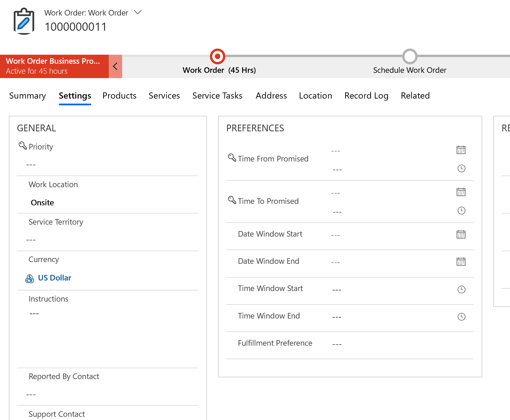Click the key icon beside Time From Promised
This screenshot has width=510, height=420.
pyautogui.click(x=231, y=157)
